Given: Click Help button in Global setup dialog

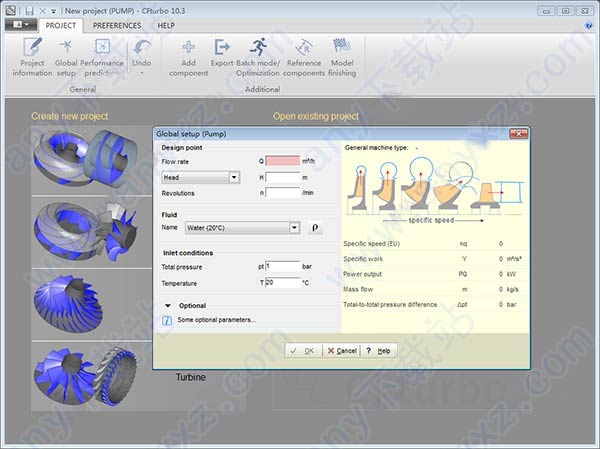Looking at the screenshot, I should coord(378,351).
